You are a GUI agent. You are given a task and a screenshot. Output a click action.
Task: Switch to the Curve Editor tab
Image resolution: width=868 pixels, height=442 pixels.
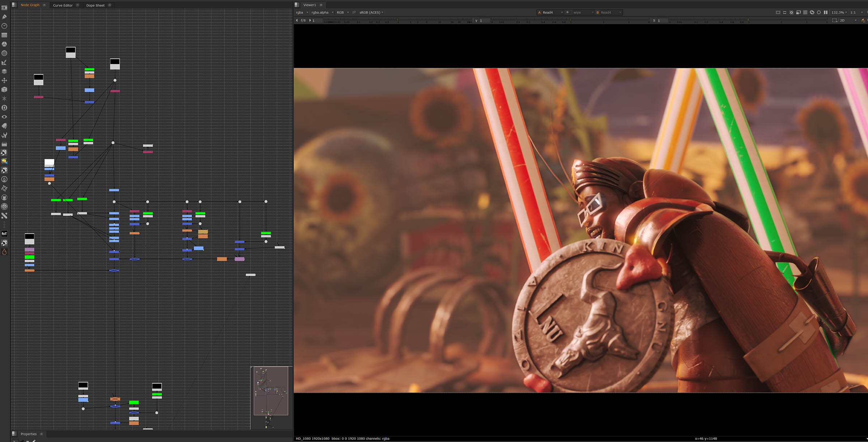pyautogui.click(x=63, y=5)
